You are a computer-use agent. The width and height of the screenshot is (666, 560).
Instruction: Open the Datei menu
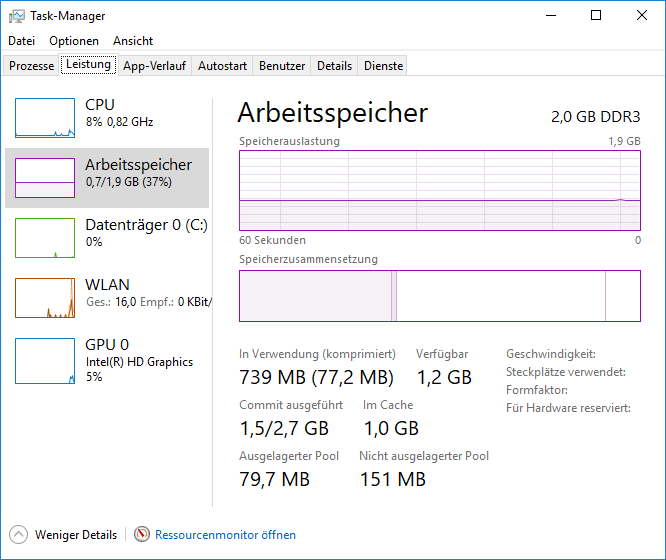(x=21, y=41)
